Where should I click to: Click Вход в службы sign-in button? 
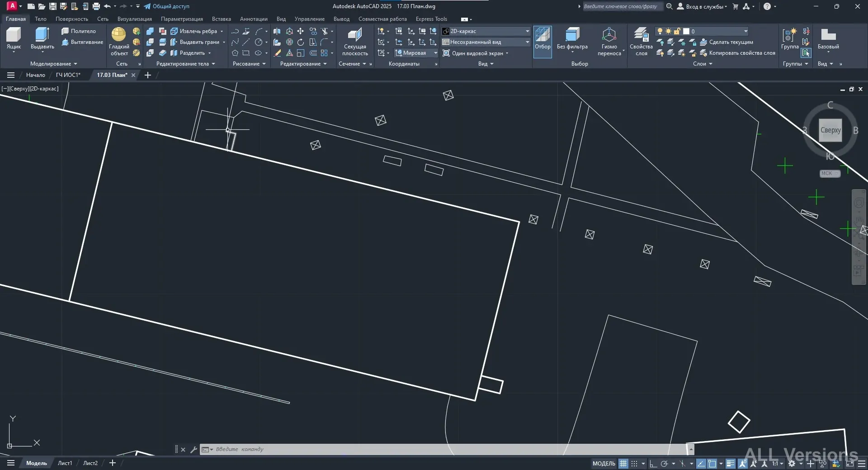tap(702, 6)
